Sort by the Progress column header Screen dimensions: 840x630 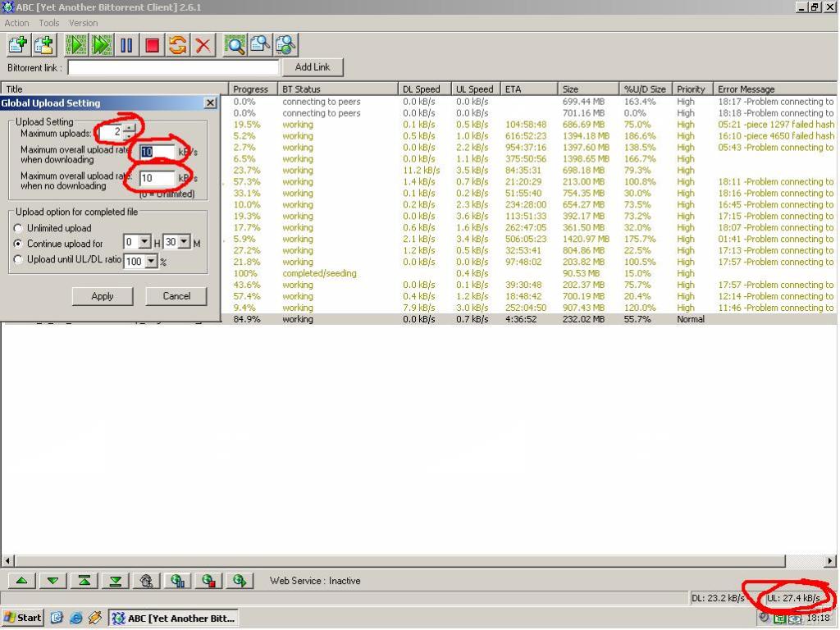253,89
